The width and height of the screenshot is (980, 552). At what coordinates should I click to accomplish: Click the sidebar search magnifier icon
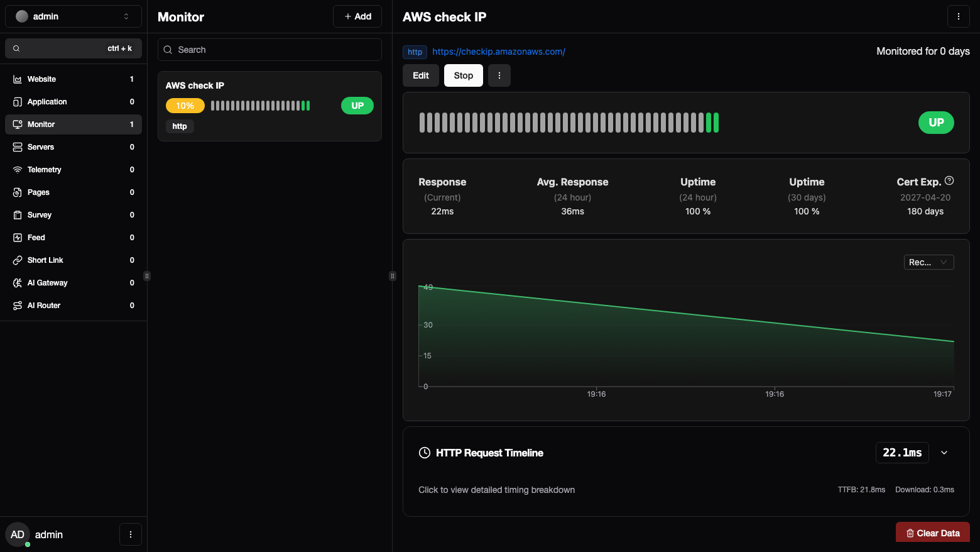[16, 48]
